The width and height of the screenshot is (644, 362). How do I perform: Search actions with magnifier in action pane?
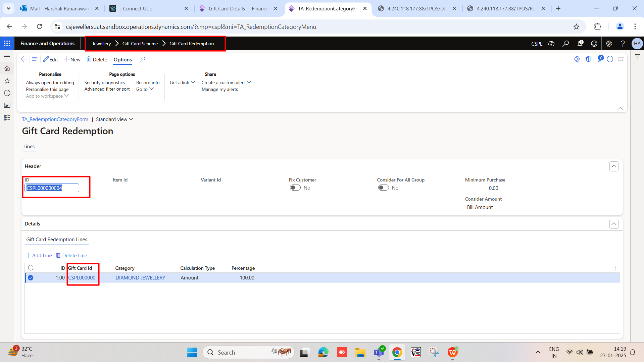pyautogui.click(x=143, y=59)
